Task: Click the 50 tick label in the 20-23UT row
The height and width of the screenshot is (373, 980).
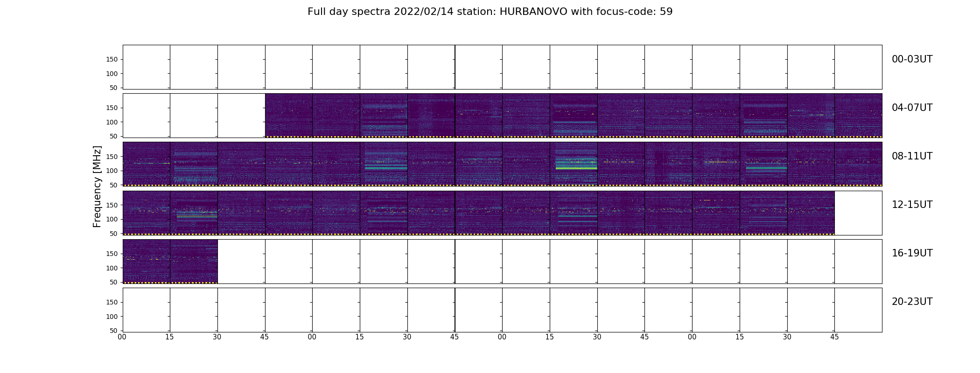Action: coord(114,331)
